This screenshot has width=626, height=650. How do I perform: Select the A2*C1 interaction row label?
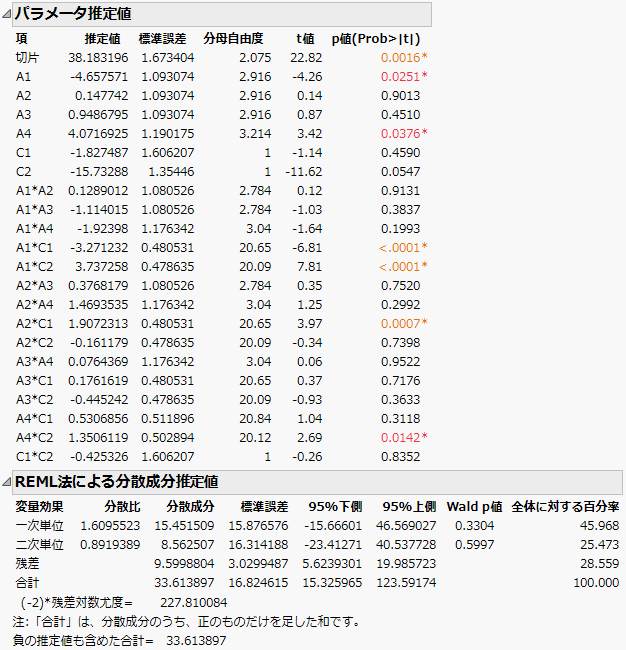coord(35,324)
